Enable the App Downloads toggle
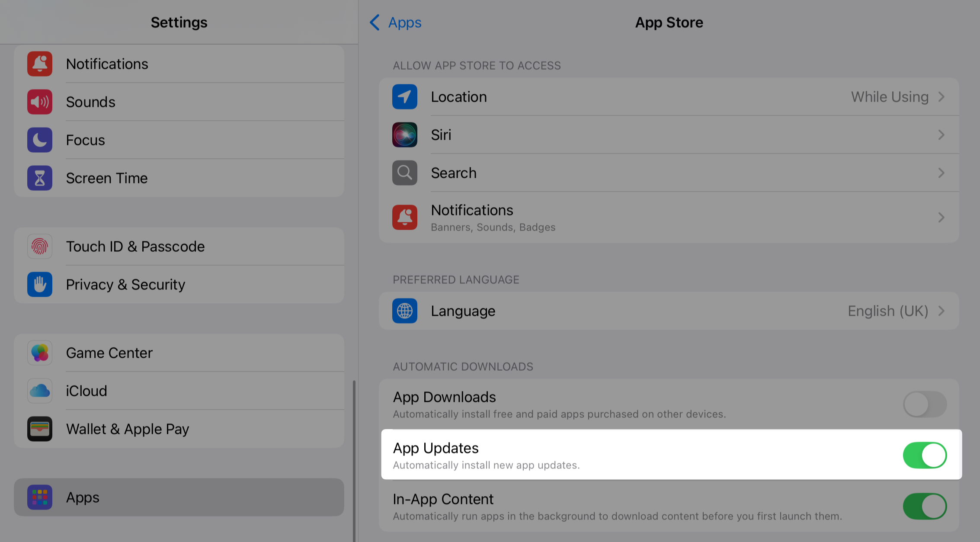This screenshot has height=542, width=980. (x=925, y=404)
